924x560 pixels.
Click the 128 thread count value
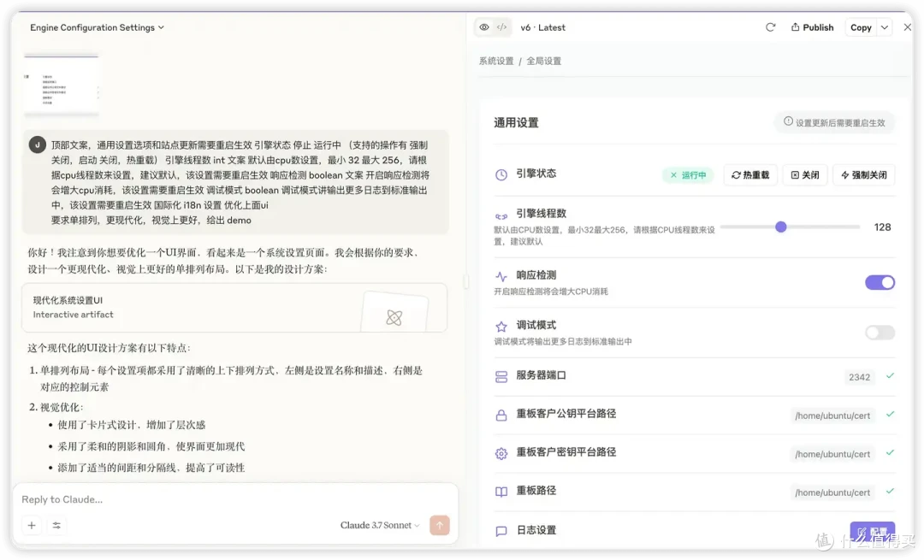(882, 227)
